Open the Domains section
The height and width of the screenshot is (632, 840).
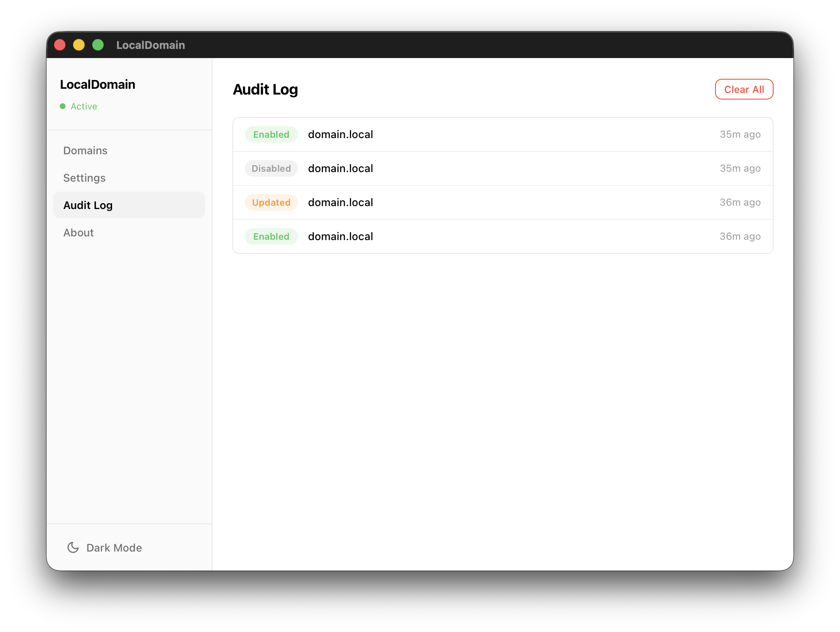point(85,150)
